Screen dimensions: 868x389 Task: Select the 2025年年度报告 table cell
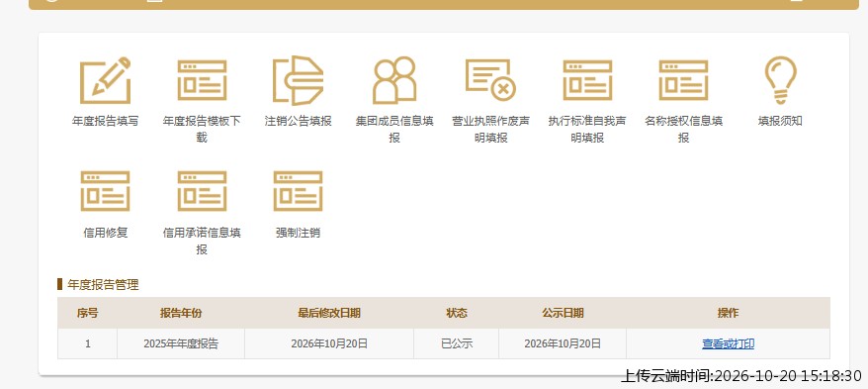point(181,343)
